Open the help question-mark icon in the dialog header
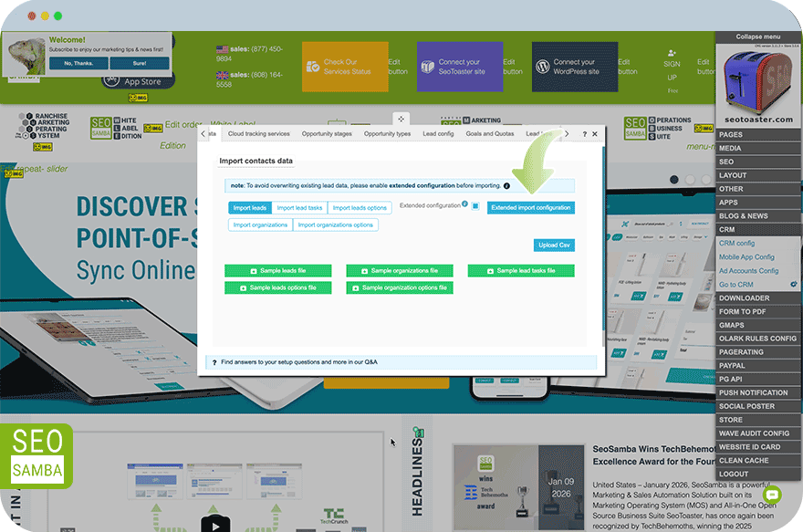This screenshot has width=803, height=532. click(584, 134)
